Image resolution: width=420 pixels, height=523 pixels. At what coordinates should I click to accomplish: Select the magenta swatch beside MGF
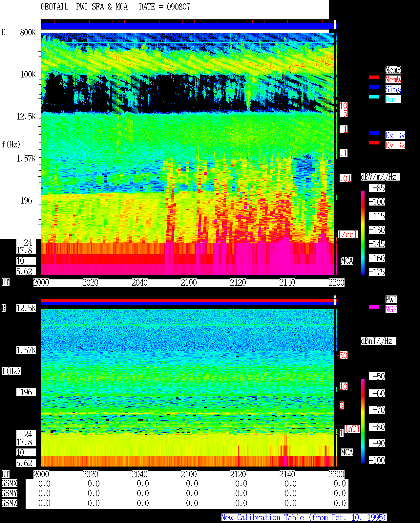click(374, 307)
